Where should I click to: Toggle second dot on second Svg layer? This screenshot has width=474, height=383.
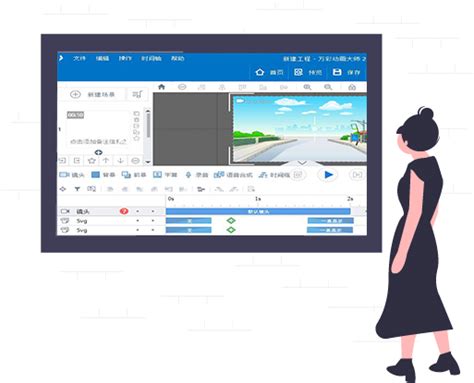[x=153, y=230]
